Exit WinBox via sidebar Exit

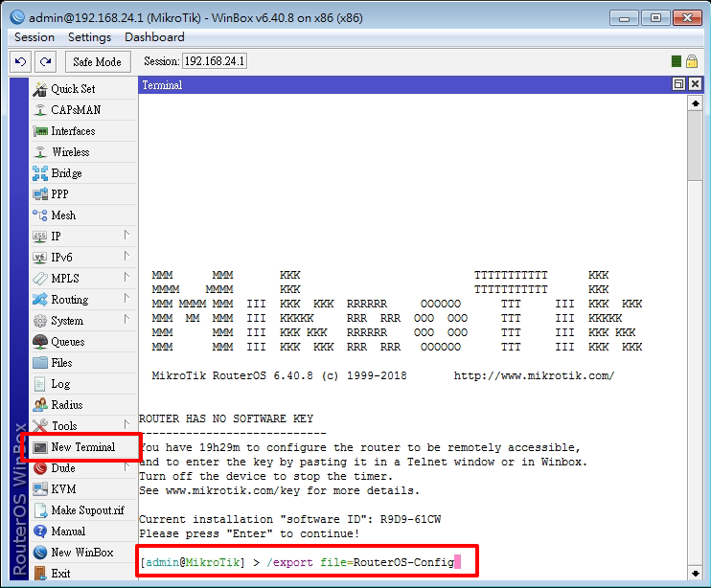point(83,574)
